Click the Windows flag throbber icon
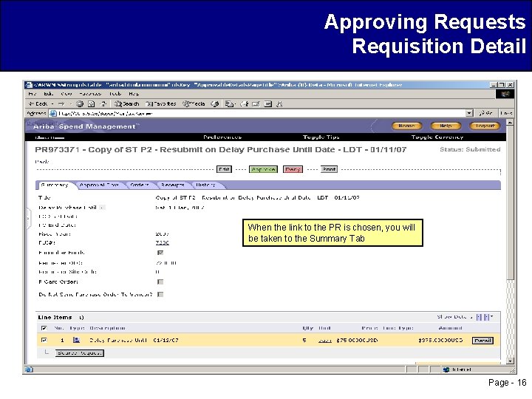This screenshot has width=532, height=399. click(x=505, y=94)
